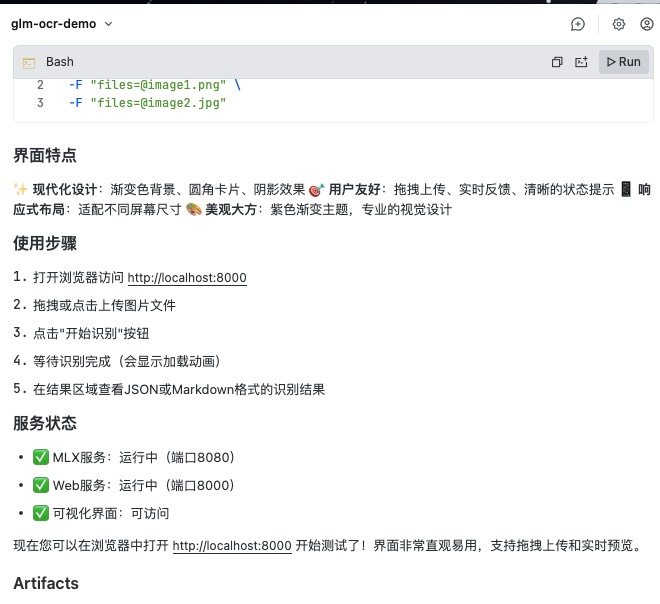This screenshot has height=604, width=660.
Task: Click the 服务状态 heading
Action: coord(45,424)
